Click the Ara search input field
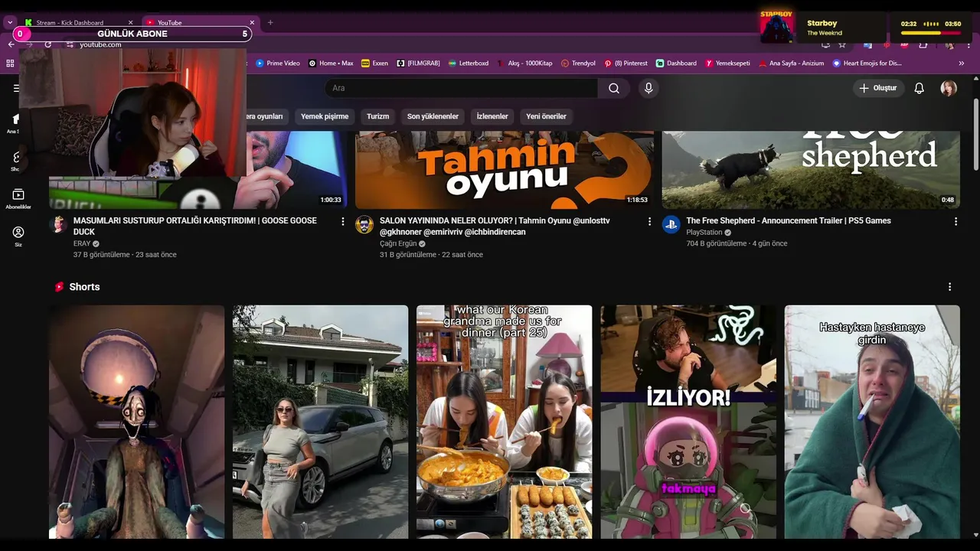980x551 pixels. click(462, 88)
